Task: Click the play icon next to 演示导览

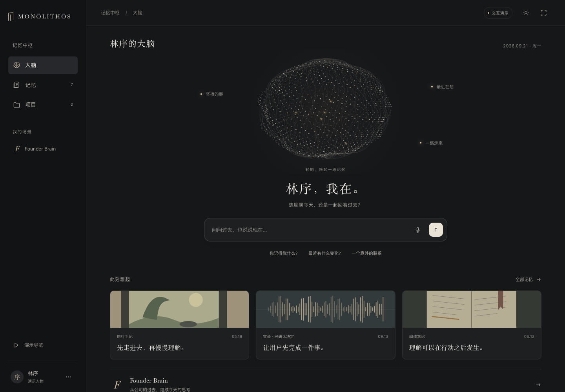Action: pos(16,345)
